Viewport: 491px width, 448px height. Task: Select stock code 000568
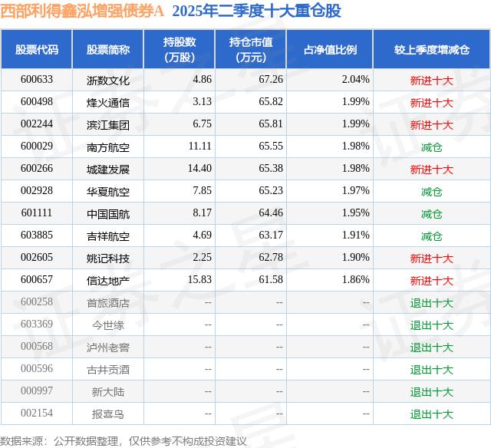[37, 346]
